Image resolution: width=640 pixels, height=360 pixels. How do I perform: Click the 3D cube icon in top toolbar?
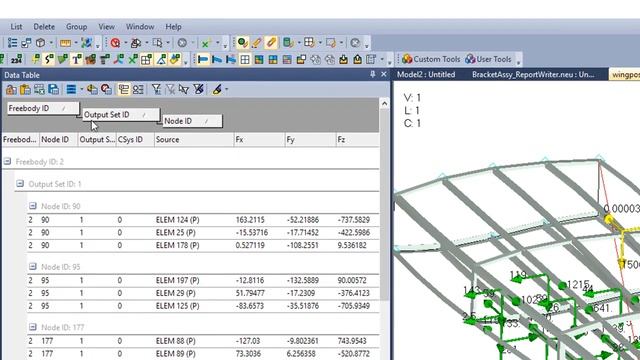(x=40, y=43)
